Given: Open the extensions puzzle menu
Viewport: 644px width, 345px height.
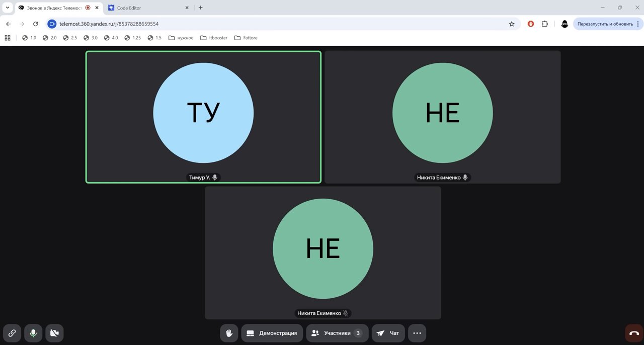Looking at the screenshot, I should pos(544,24).
